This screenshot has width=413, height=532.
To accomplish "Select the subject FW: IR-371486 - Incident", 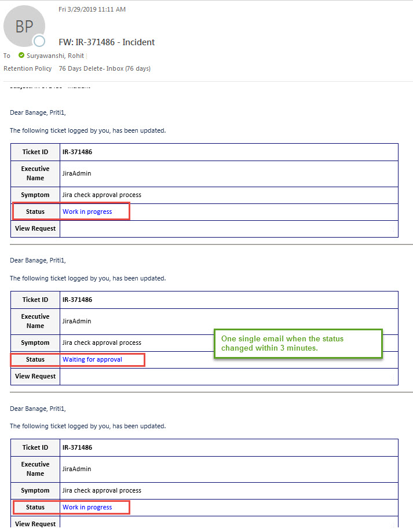I will [x=107, y=42].
